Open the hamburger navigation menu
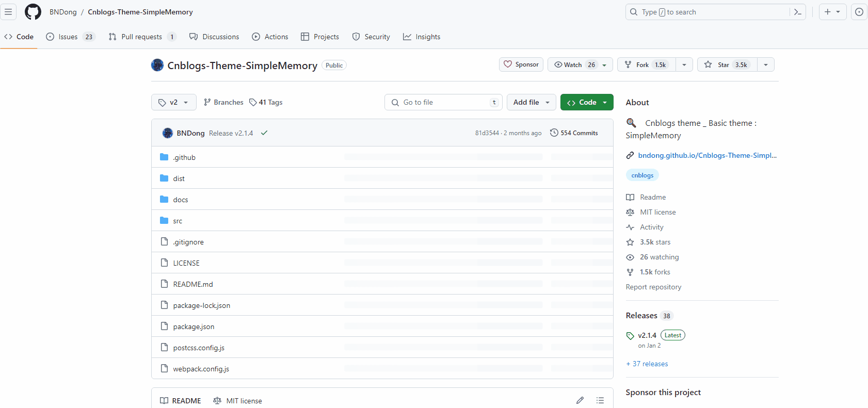This screenshot has width=868, height=408. [8, 12]
